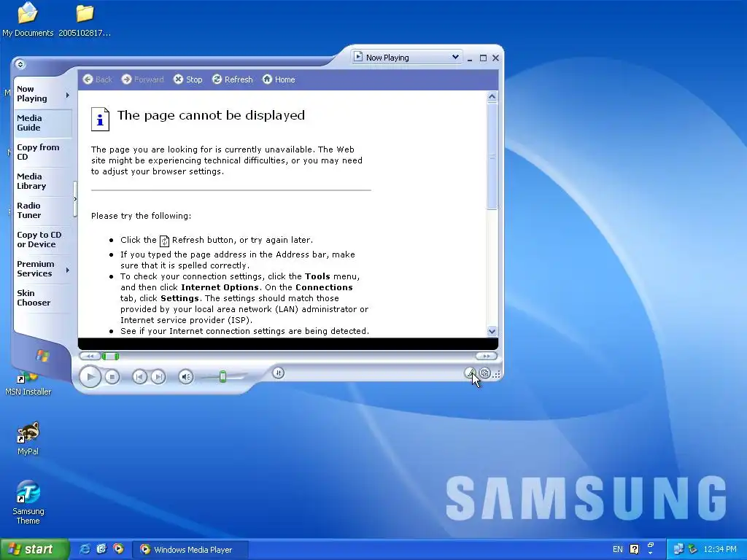Adjust the volume slider
This screenshot has width=747, height=560.
point(222,377)
